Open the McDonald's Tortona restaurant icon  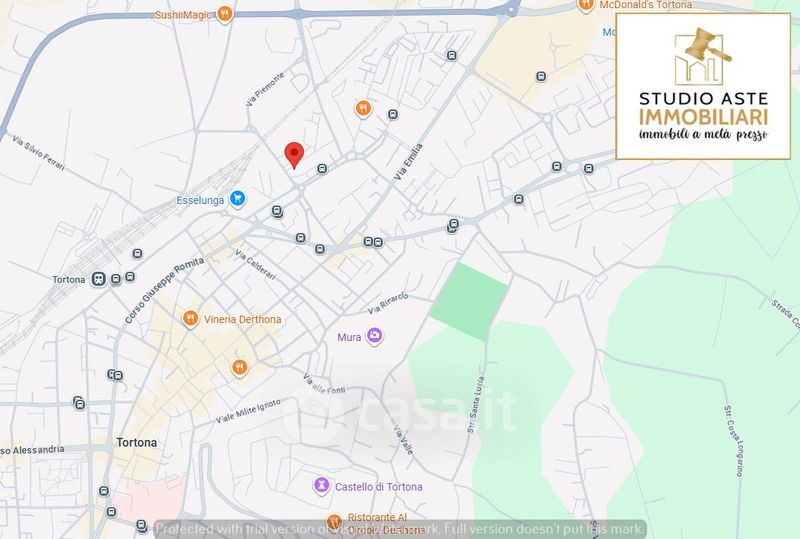click(586, 6)
